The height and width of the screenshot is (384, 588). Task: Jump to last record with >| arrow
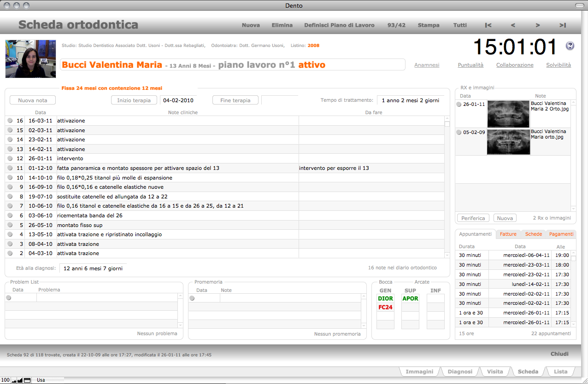point(563,25)
